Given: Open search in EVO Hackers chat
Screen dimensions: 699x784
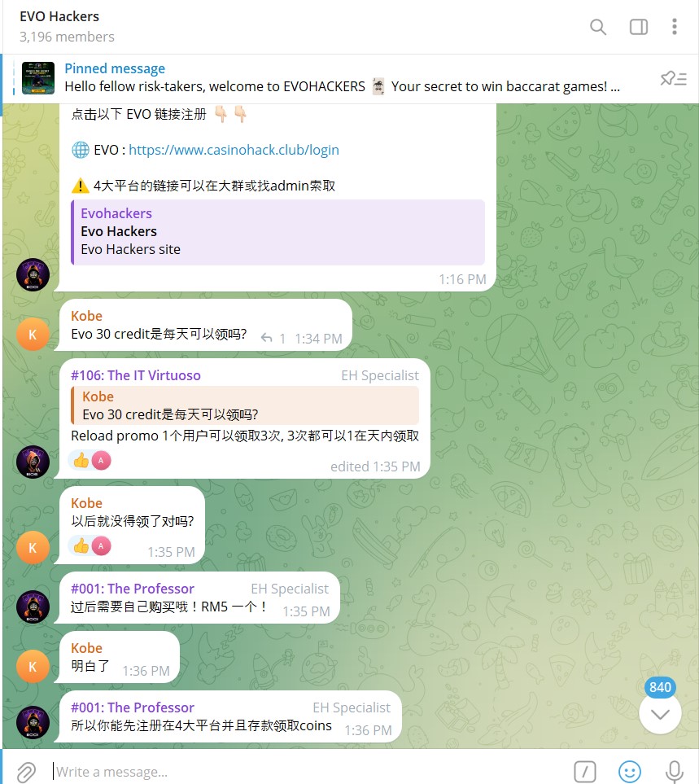Looking at the screenshot, I should [x=597, y=27].
